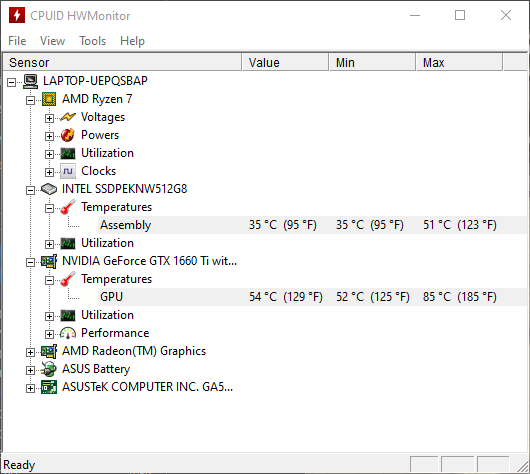530x474 pixels.
Task: Select the Assembly temperature row
Action: click(312, 225)
